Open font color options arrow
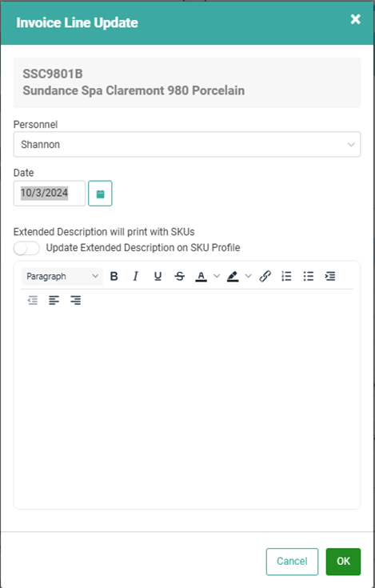The height and width of the screenshot is (588, 375). 217,276
